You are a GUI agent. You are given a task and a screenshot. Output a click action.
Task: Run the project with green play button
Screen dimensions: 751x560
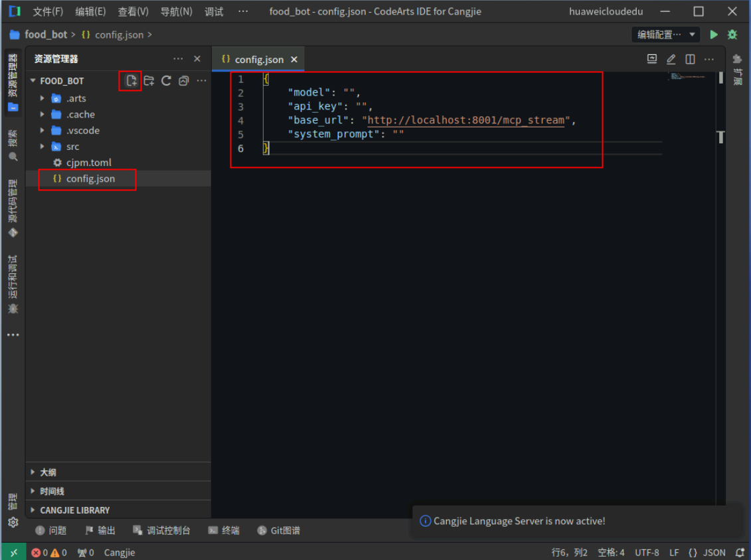point(714,35)
